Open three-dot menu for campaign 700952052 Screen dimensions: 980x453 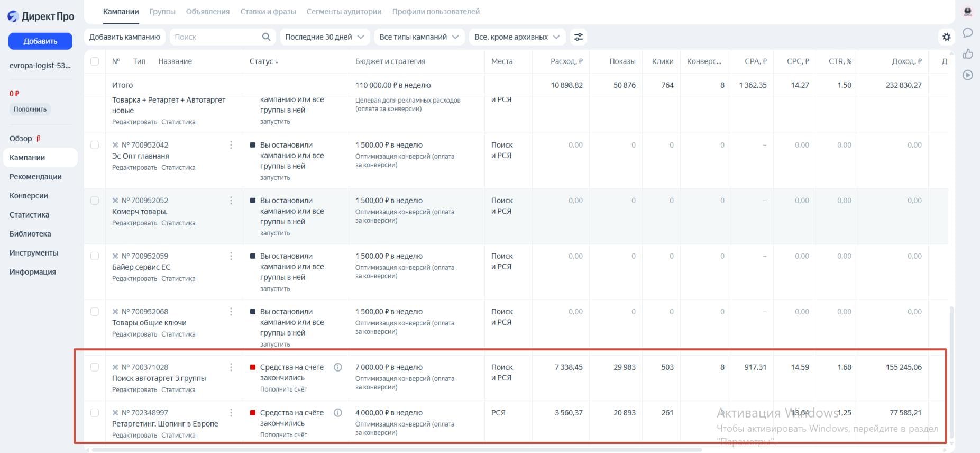(x=231, y=201)
